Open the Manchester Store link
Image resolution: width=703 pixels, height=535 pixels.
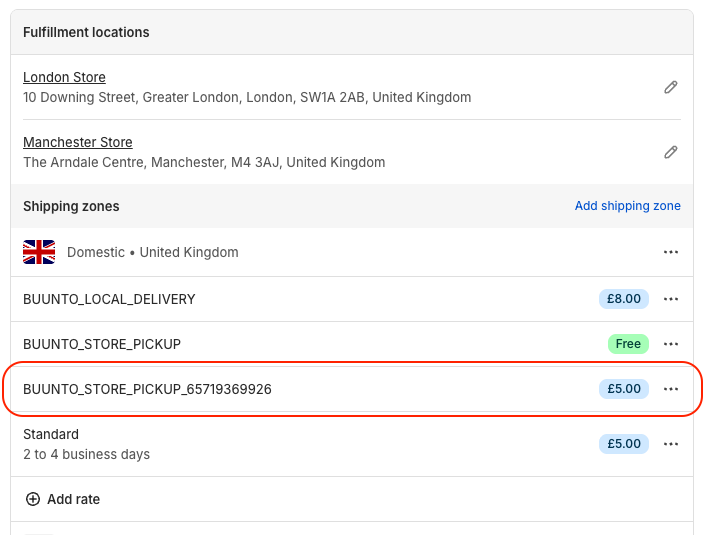point(78,142)
